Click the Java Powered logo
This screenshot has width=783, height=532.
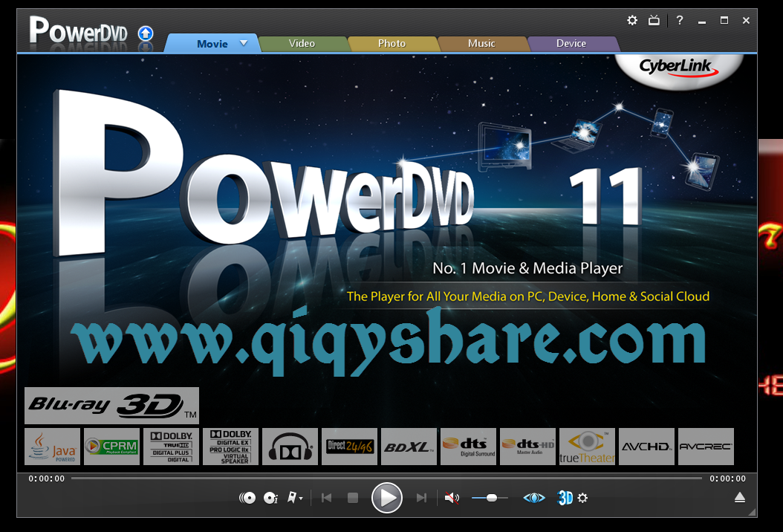point(53,447)
